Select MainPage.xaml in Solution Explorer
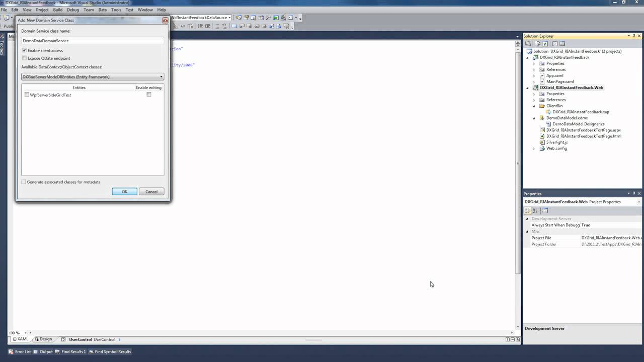The image size is (644, 362). (560, 81)
